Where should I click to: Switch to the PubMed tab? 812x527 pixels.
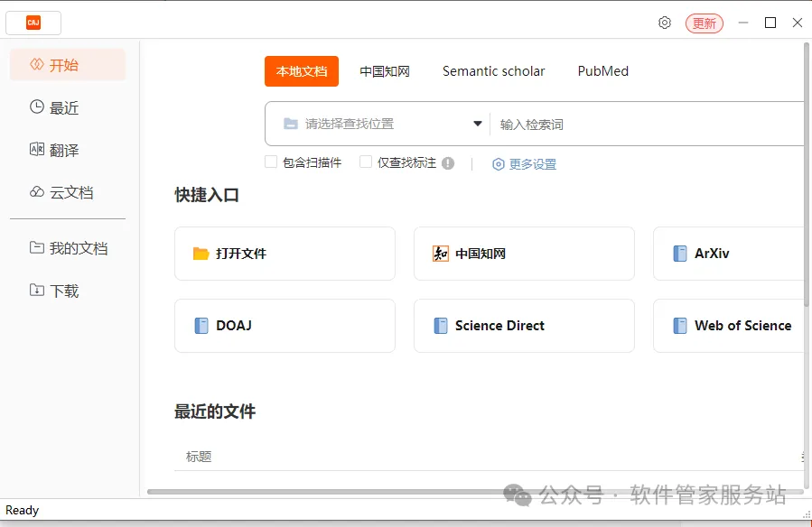(602, 71)
